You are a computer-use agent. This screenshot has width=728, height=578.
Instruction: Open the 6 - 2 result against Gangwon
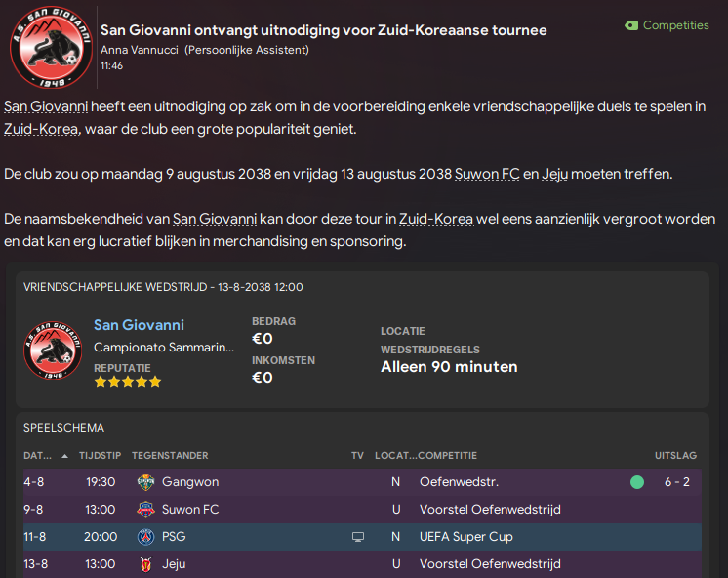pos(677,482)
